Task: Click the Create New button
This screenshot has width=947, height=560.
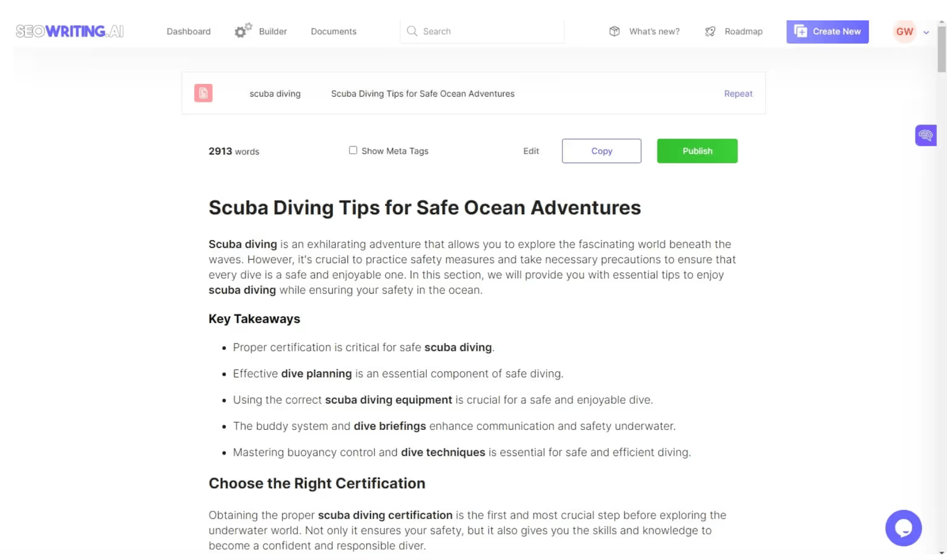Action: [827, 31]
